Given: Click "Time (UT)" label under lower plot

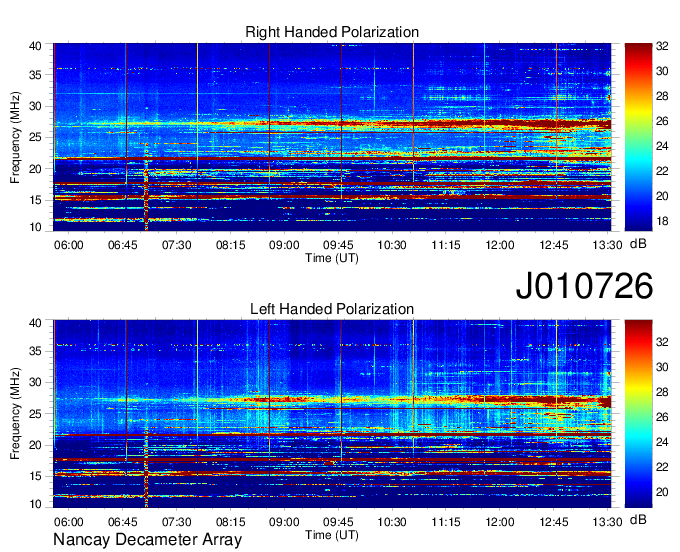Looking at the screenshot, I should (332, 535).
